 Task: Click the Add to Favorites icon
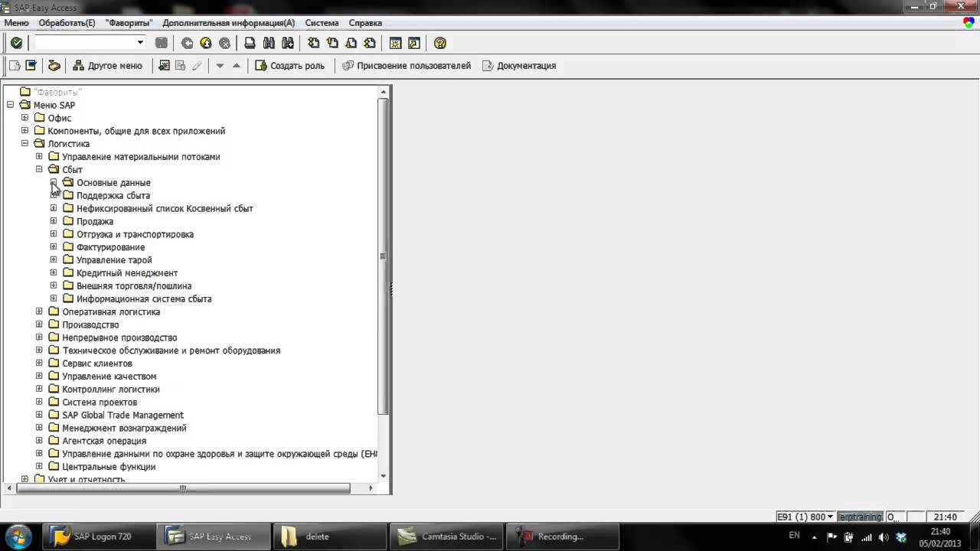click(164, 66)
